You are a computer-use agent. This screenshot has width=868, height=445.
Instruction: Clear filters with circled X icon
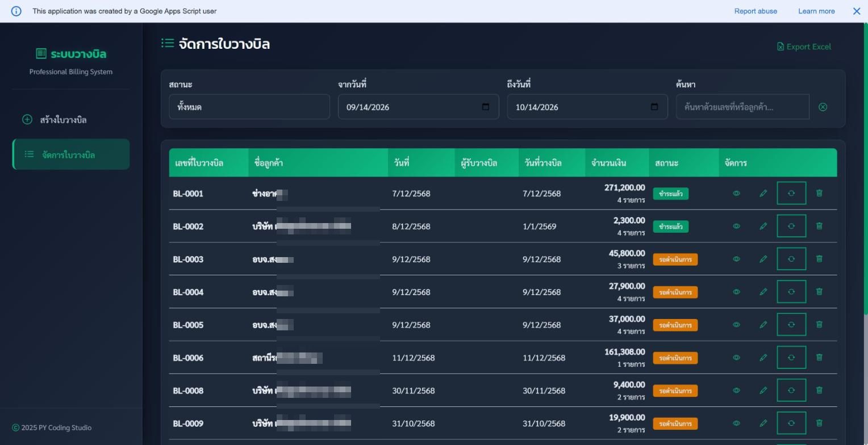(823, 107)
